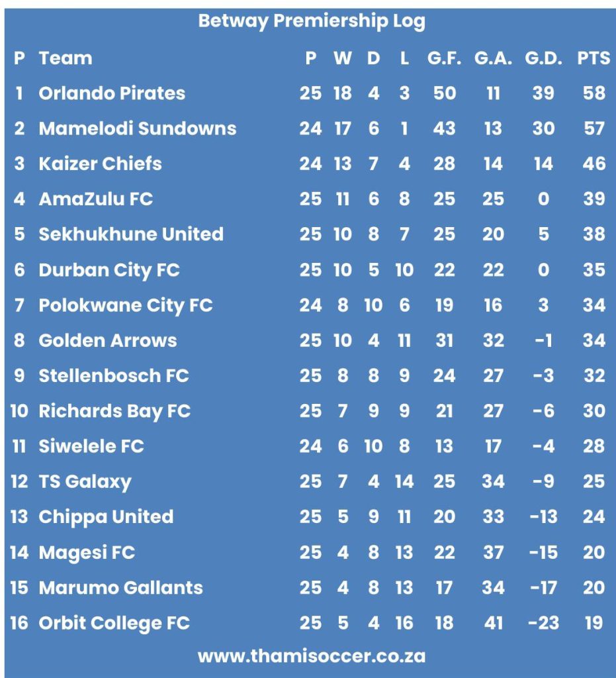The image size is (616, 678).
Task: Click the G.D. column header
Action: pyautogui.click(x=543, y=58)
